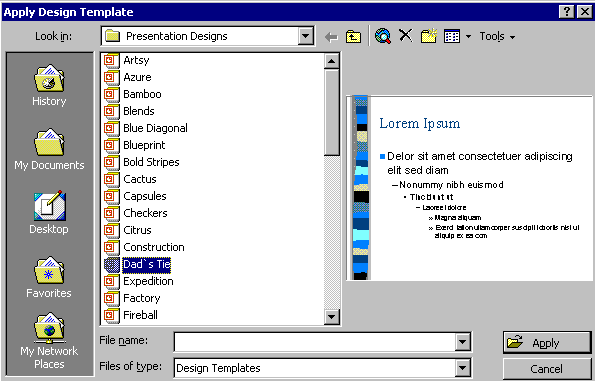Click the Citrus template file icon
This screenshot has width=595, height=381.
pyautogui.click(x=112, y=230)
